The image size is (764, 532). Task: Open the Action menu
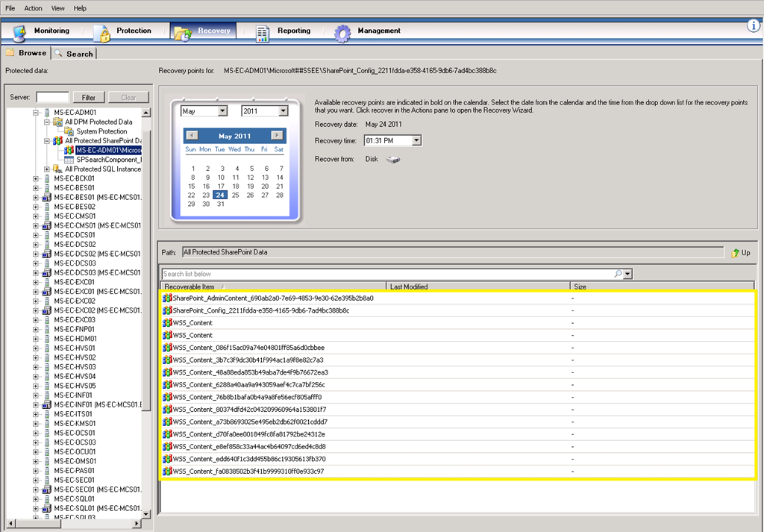[x=33, y=8]
